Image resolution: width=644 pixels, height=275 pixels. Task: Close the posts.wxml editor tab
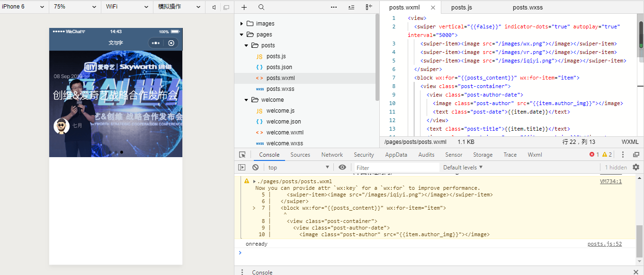pyautogui.click(x=433, y=8)
